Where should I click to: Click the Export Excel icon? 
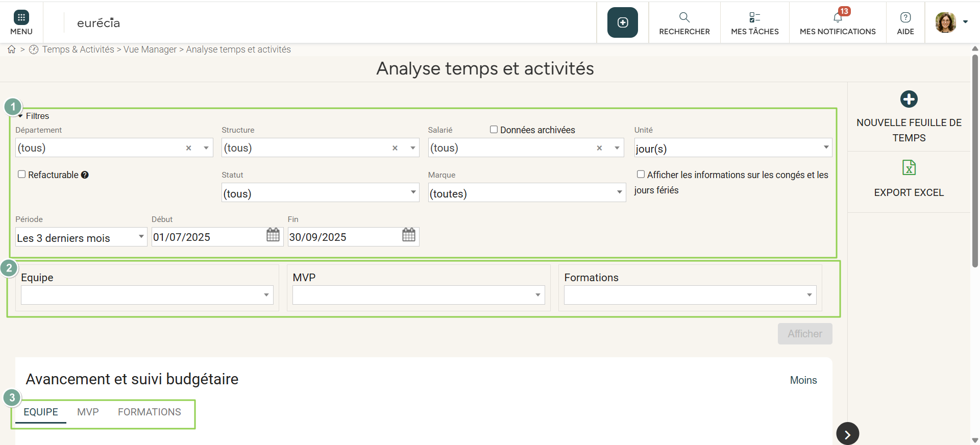909,168
